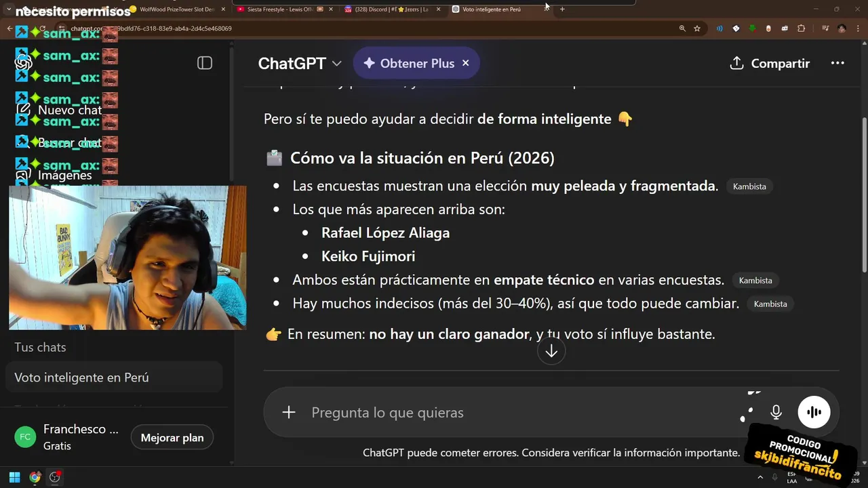Close the WolfWood PrizeTower tab
This screenshot has width=868, height=488.
[223, 9]
